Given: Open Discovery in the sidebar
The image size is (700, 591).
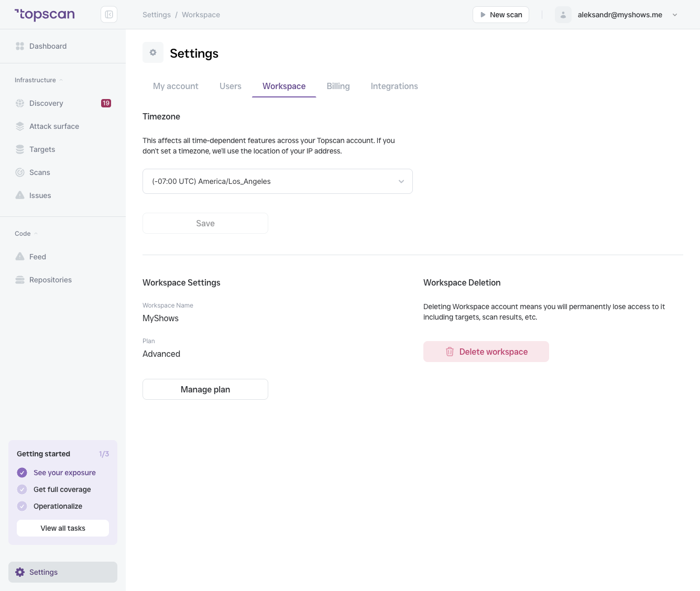Looking at the screenshot, I should click(63, 103).
